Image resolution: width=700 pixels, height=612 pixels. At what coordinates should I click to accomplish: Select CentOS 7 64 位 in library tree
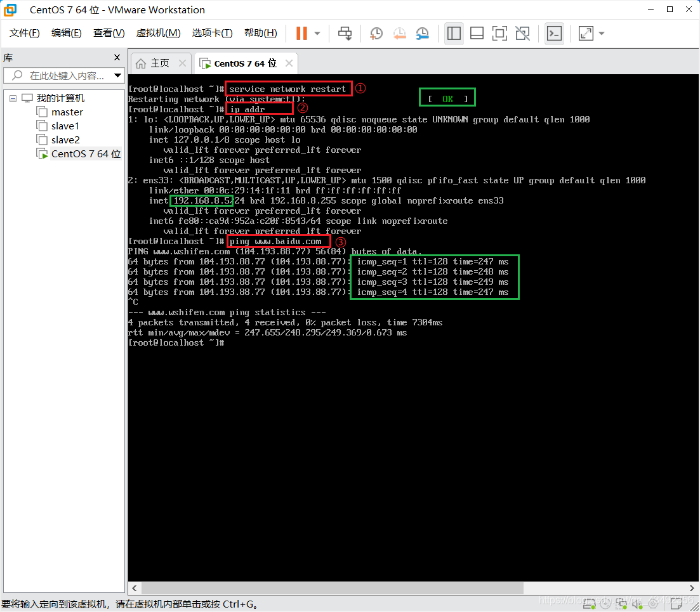coord(86,154)
